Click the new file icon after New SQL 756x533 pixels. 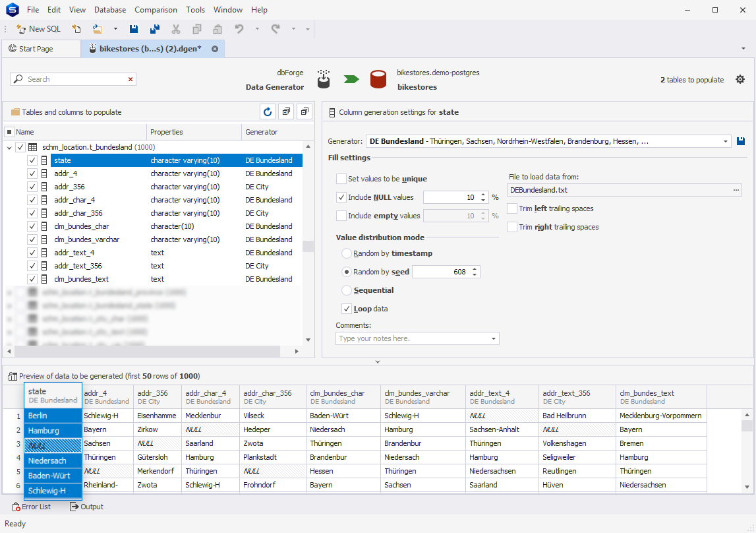(76, 29)
